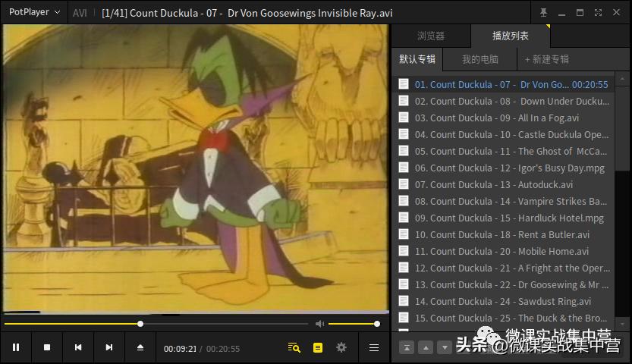Toggle the playlist panel button
Screen dimensions: 632x364
[x=318, y=347]
